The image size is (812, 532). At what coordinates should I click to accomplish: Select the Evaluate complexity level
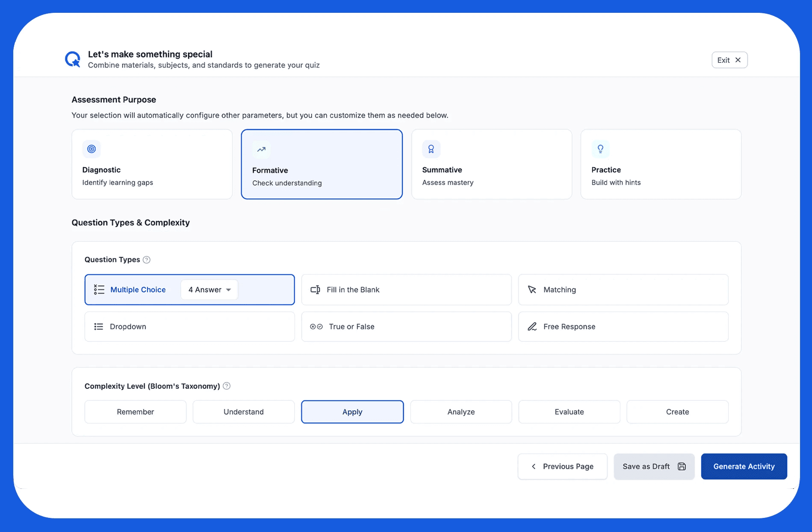pos(569,412)
